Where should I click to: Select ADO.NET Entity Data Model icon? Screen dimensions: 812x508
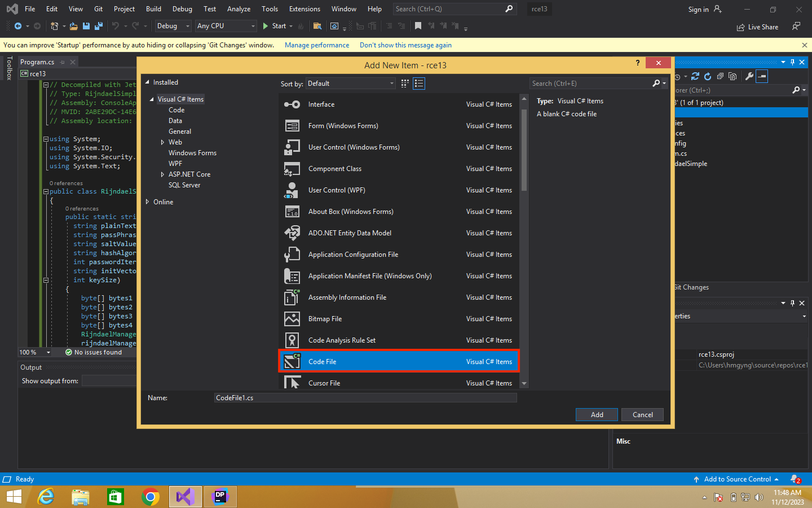coord(292,233)
